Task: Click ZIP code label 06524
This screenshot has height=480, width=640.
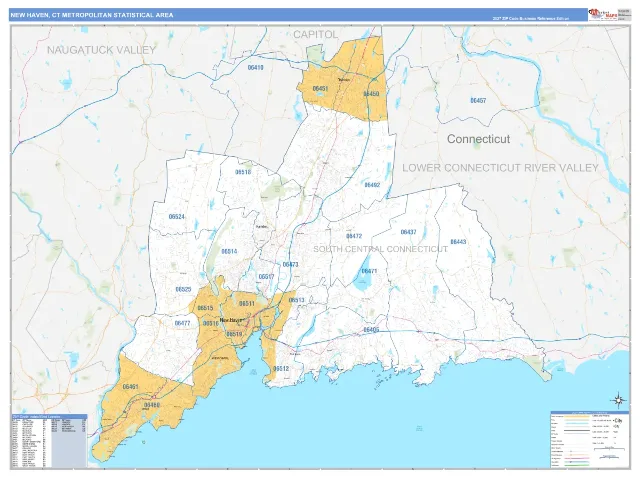Action: (x=177, y=217)
